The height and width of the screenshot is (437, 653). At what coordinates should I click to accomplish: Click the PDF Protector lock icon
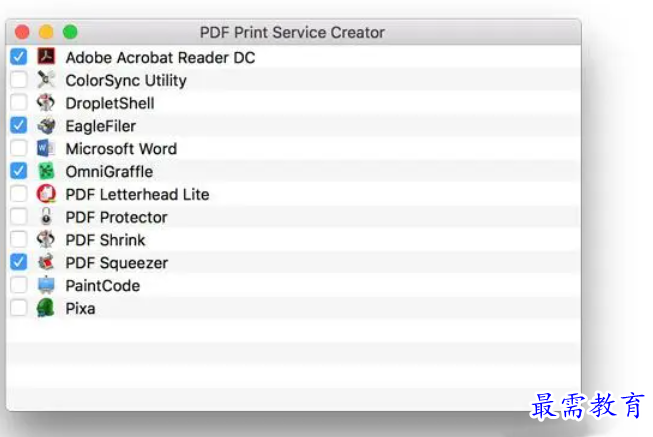pyautogui.click(x=46, y=217)
